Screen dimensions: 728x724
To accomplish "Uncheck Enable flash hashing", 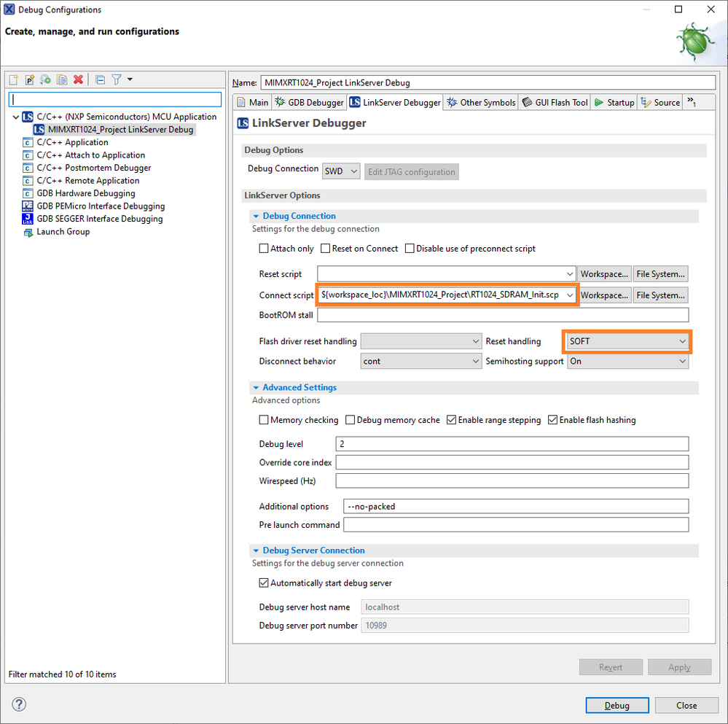I will tap(553, 420).
